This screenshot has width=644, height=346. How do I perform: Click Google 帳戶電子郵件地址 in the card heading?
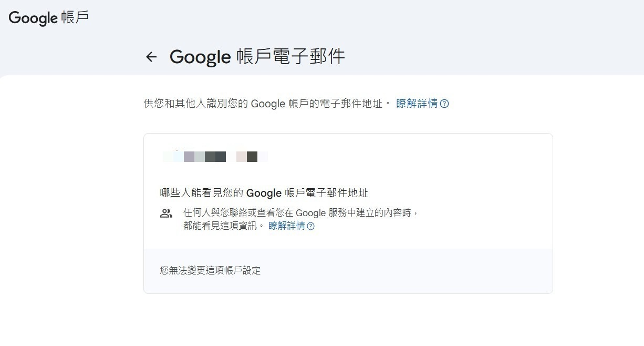point(307,193)
